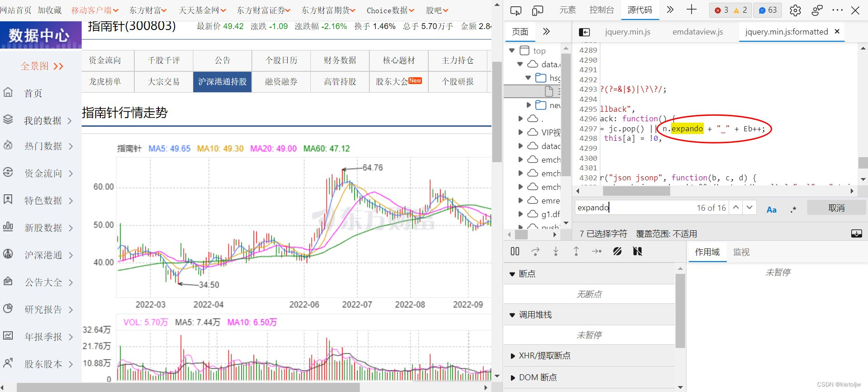Select the inspect element tool icon
Screen dimensions: 868x392
click(x=516, y=10)
